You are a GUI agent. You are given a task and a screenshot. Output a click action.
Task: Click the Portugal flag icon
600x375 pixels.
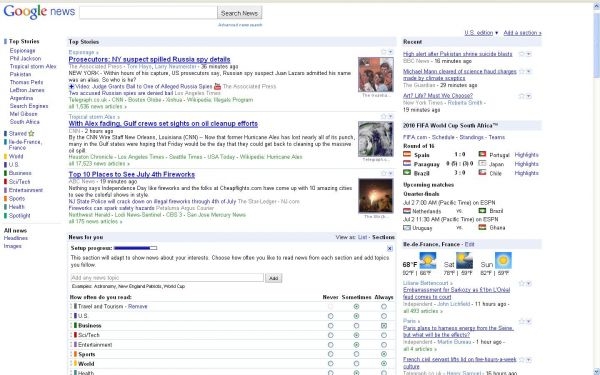point(482,154)
